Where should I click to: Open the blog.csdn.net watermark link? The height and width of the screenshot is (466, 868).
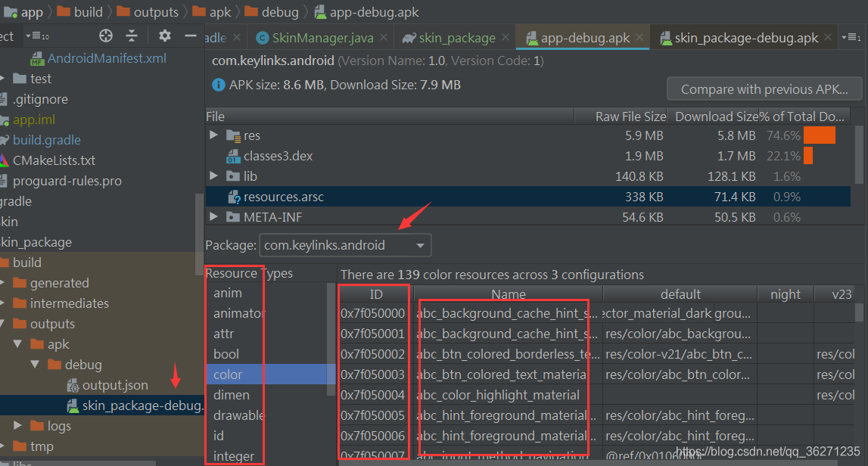[x=770, y=451]
